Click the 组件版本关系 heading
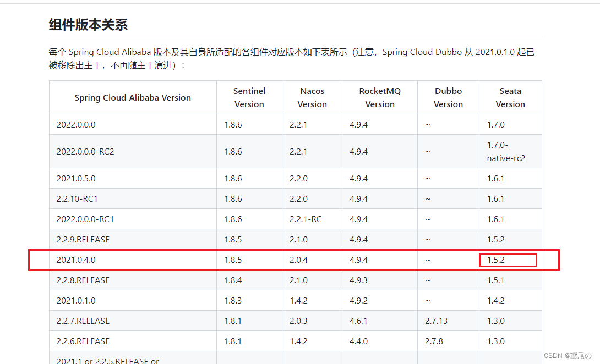 point(89,25)
